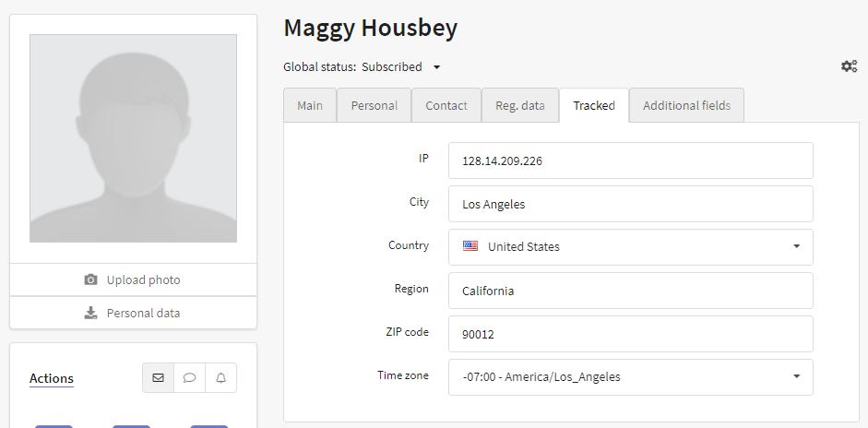Switch to the Personal tab
868x428 pixels.
click(375, 105)
